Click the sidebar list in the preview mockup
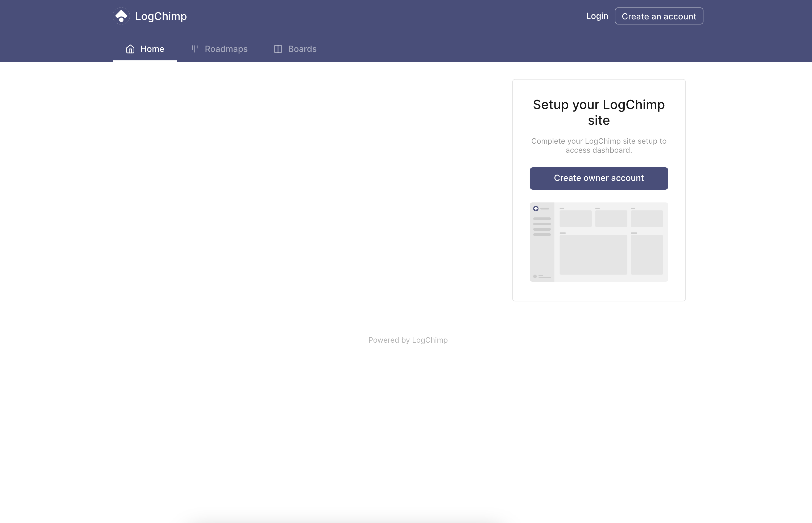 tap(542, 227)
